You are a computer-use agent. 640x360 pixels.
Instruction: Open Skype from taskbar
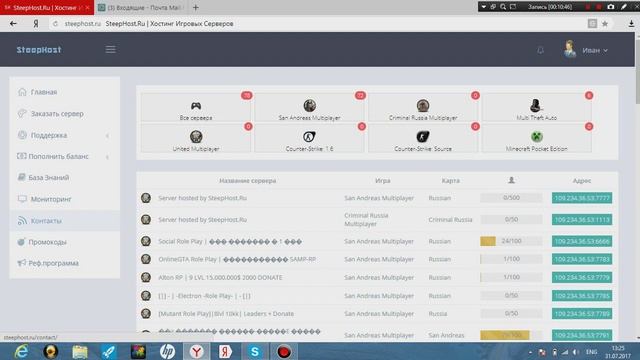point(255,351)
